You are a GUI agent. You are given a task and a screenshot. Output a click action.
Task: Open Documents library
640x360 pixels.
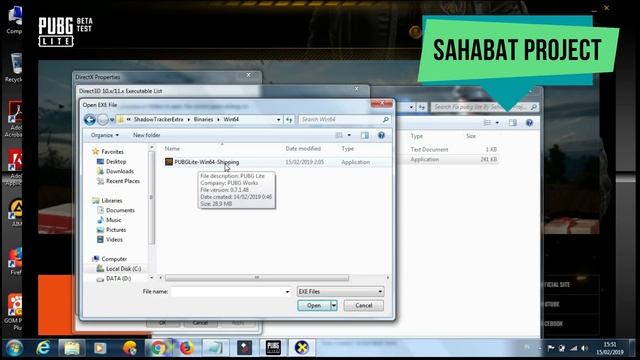point(120,210)
